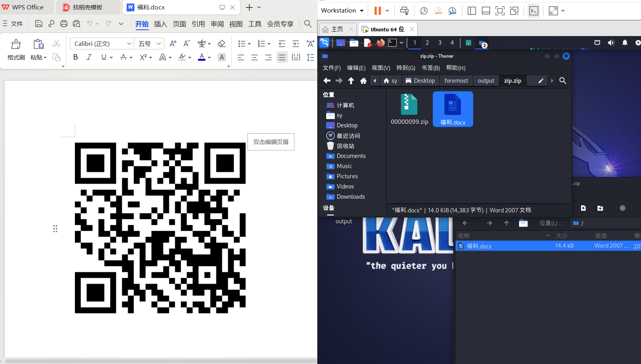Click Thunar search magnifier icon
The height and width of the screenshot is (364, 641).
coord(563,81)
